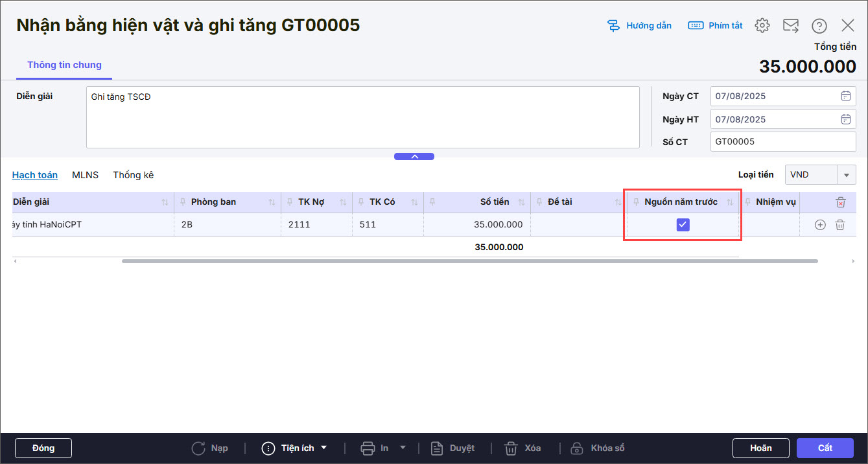The image size is (868, 464).
Task: Collapse the general info panel chevron
Action: coord(414,156)
